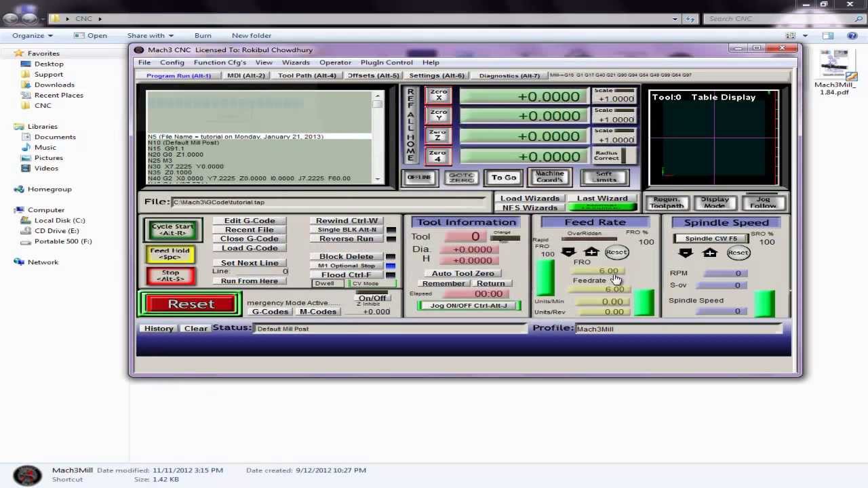Screen dimensions: 868x488
Task: Zero the 4th axis DRO
Action: 438,156
